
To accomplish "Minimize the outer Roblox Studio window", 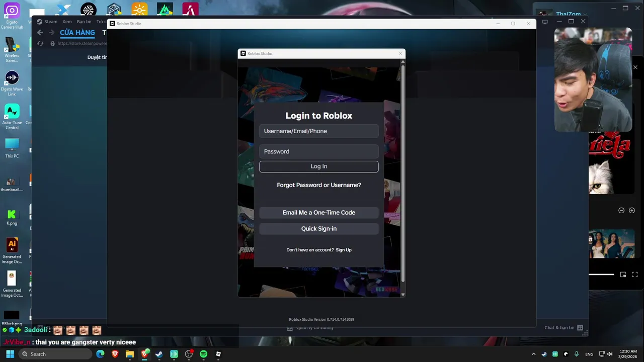I will coord(498,24).
